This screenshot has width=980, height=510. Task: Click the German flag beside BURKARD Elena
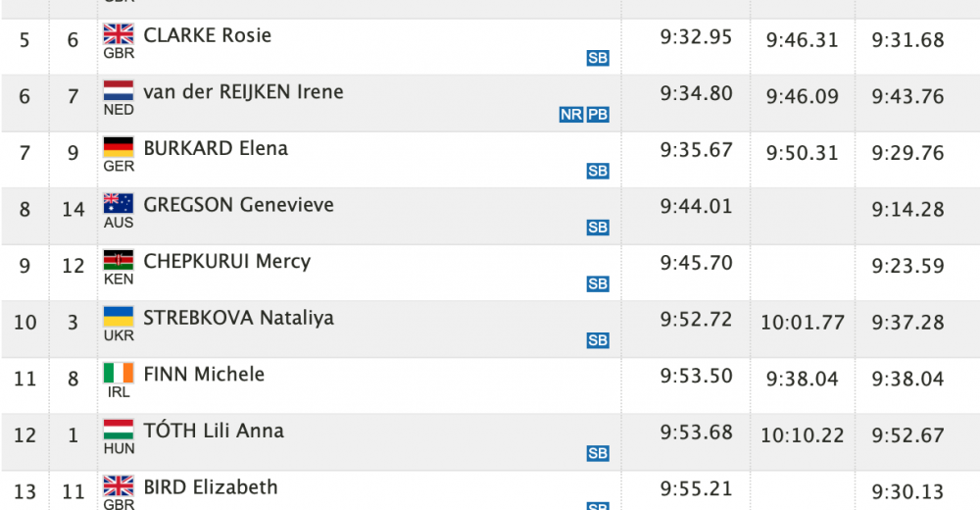[119, 147]
